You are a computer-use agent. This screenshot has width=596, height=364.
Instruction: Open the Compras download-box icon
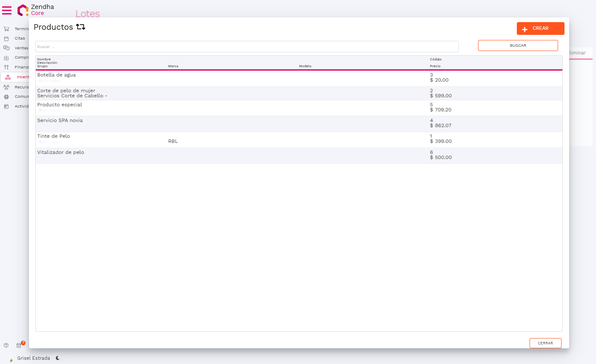(x=6, y=58)
